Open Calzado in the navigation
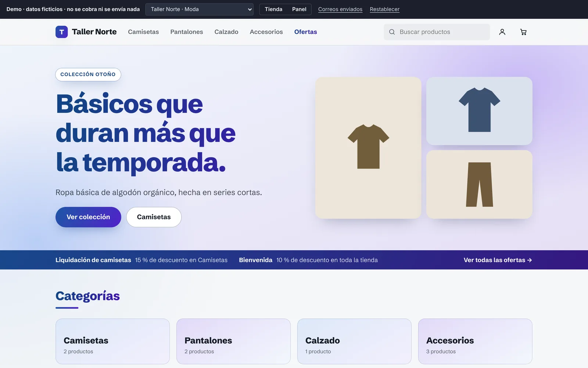The image size is (588, 368). [x=226, y=32]
